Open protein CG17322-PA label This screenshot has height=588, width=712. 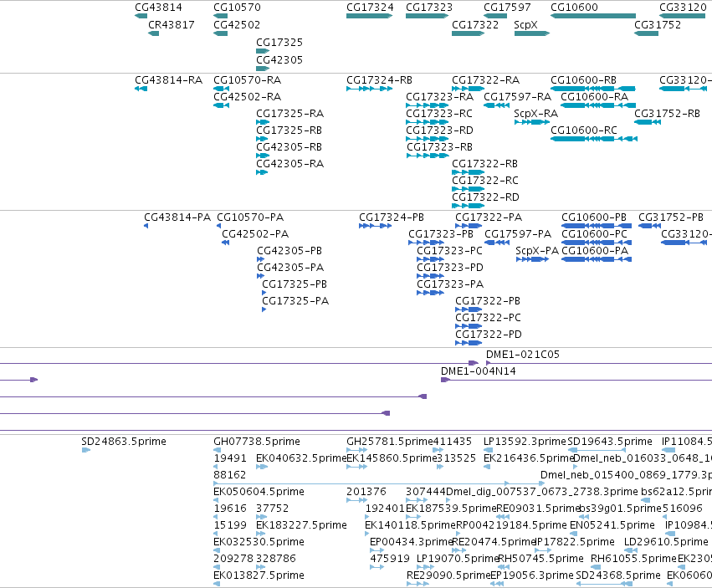tap(489, 217)
